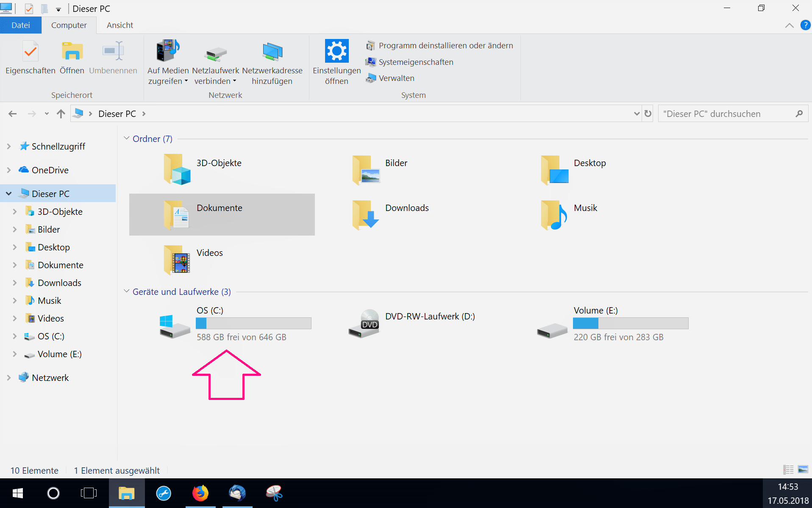This screenshot has width=812, height=508.
Task: Collapse Geräte und Laufwerke section
Action: pos(126,291)
